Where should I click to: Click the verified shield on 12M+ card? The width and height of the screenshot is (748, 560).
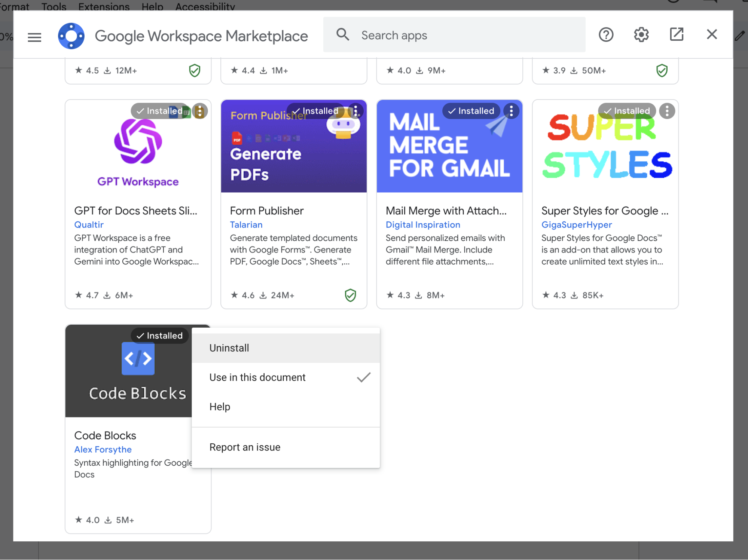(195, 70)
